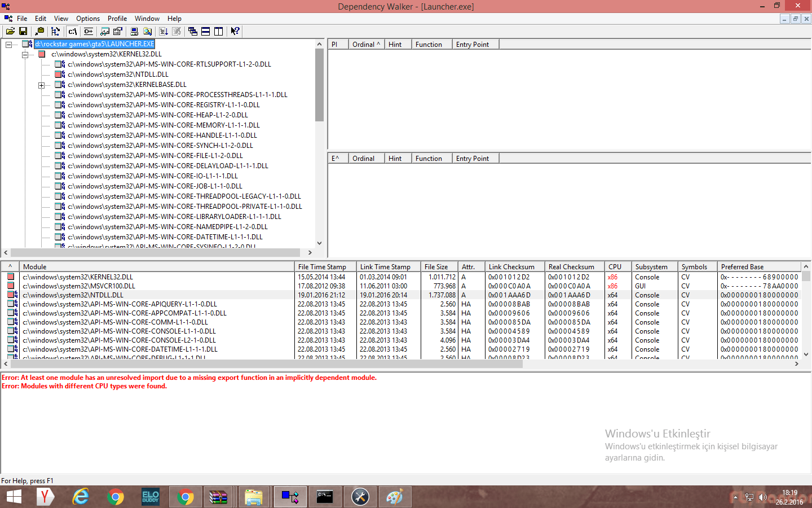Open Yandex browser from taskbar

(x=45, y=497)
